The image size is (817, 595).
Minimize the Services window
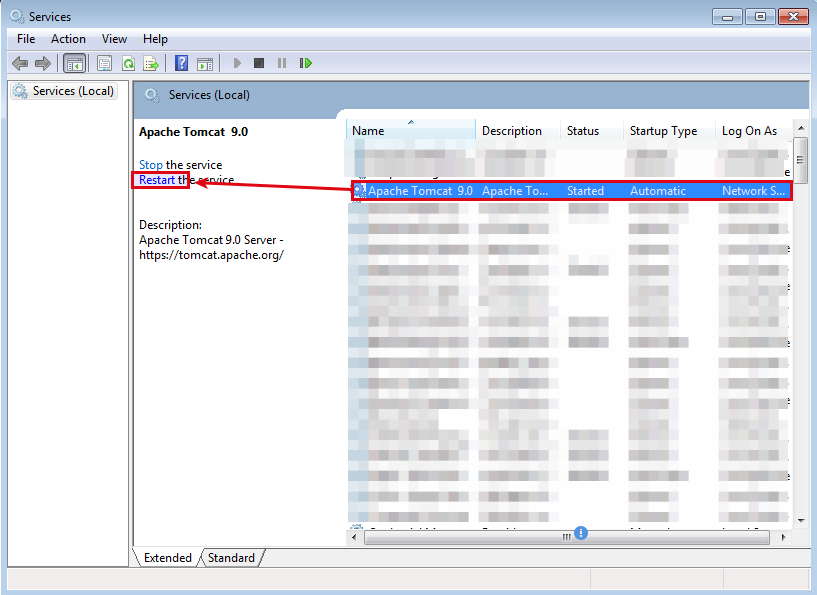pos(727,17)
